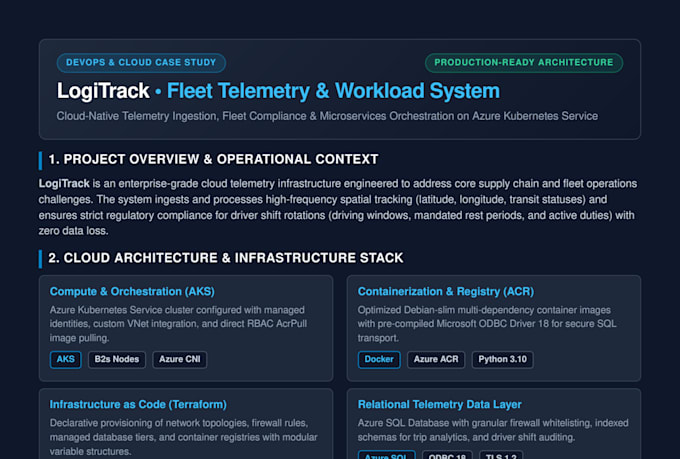Select the B2s Nodes tag

pos(117,359)
